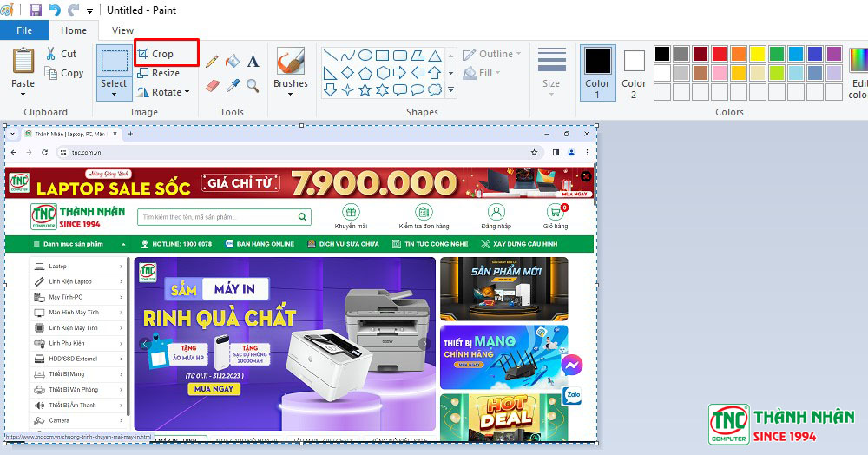Choose the Left arrow shape
Screen dimensions: 868x455
tap(418, 73)
